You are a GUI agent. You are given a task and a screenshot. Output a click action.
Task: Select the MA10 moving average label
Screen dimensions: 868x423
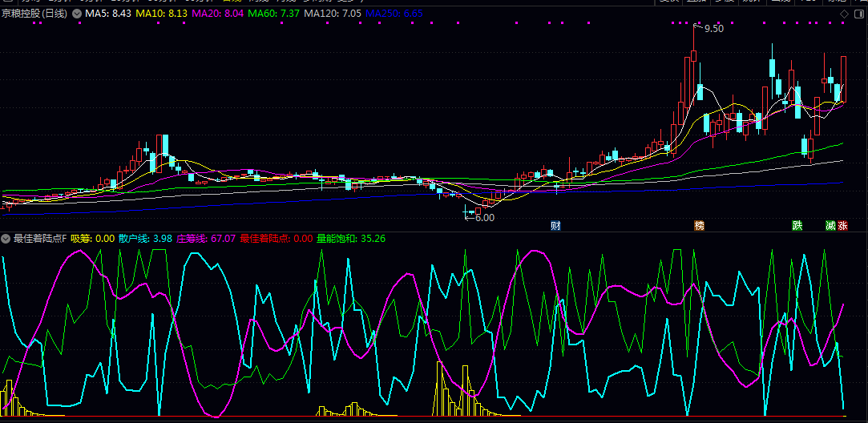coord(161,14)
